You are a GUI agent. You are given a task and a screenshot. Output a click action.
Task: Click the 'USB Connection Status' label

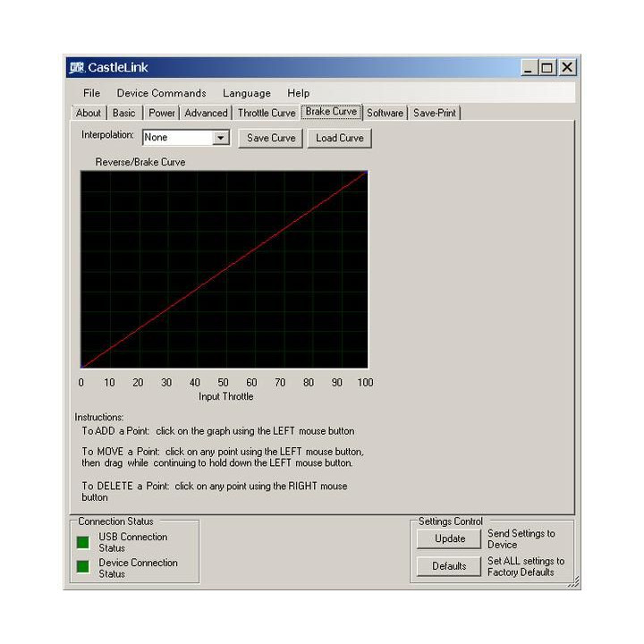pos(133,542)
